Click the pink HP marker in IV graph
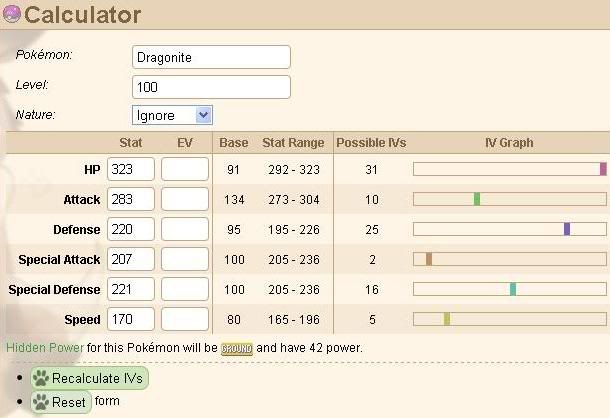Image resolution: width=610 pixels, height=418 pixels. click(603, 169)
